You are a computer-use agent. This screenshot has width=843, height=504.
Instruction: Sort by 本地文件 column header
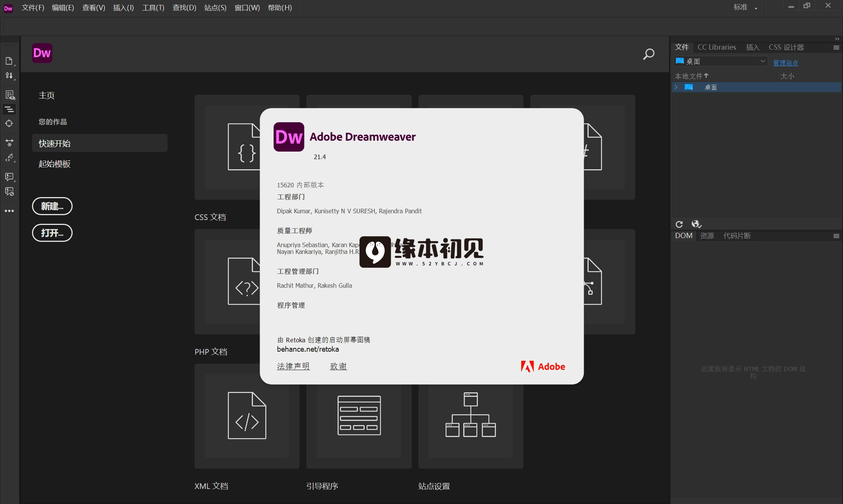[x=691, y=76]
